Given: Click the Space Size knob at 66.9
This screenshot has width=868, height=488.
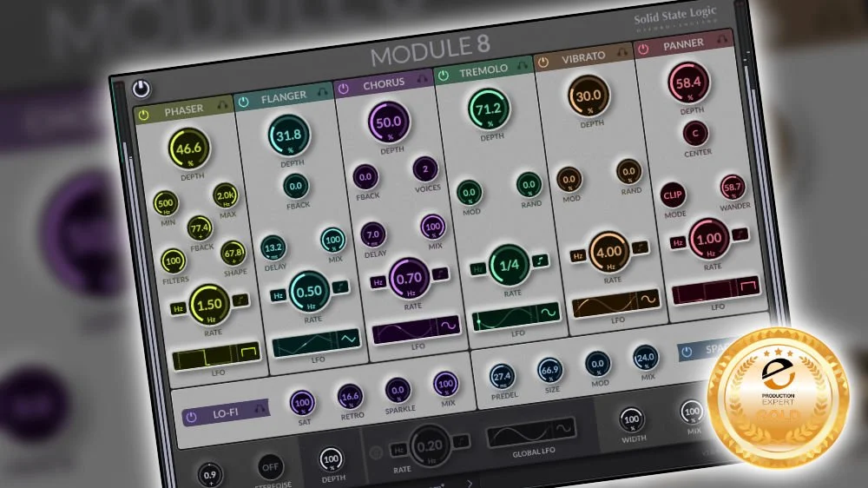Looking at the screenshot, I should (549, 370).
